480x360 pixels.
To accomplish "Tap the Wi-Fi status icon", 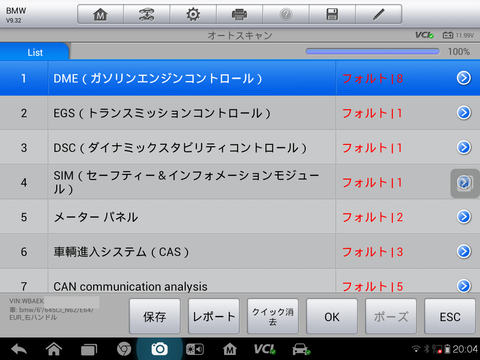I will point(416,349).
